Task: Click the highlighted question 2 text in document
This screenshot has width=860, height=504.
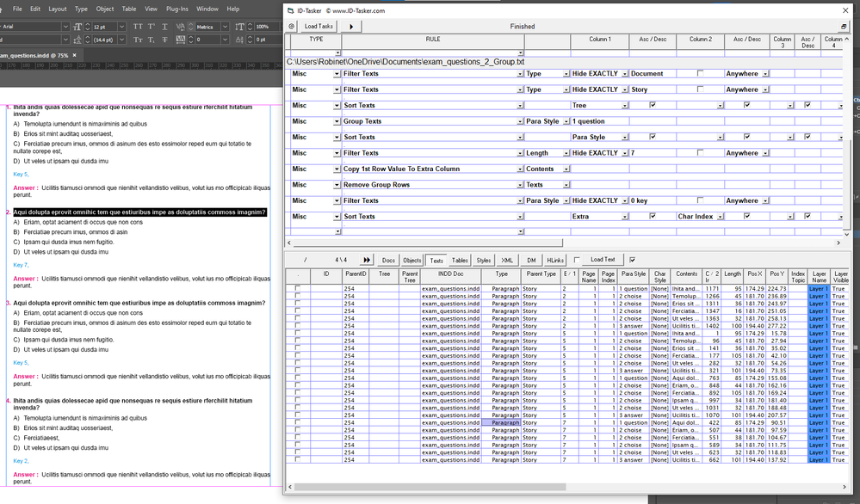Action: tap(139, 212)
